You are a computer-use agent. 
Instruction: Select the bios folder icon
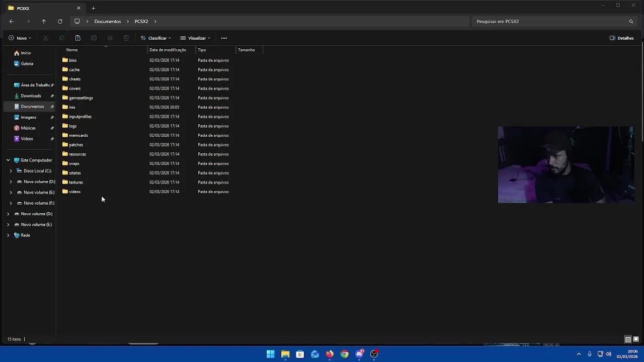click(x=65, y=60)
